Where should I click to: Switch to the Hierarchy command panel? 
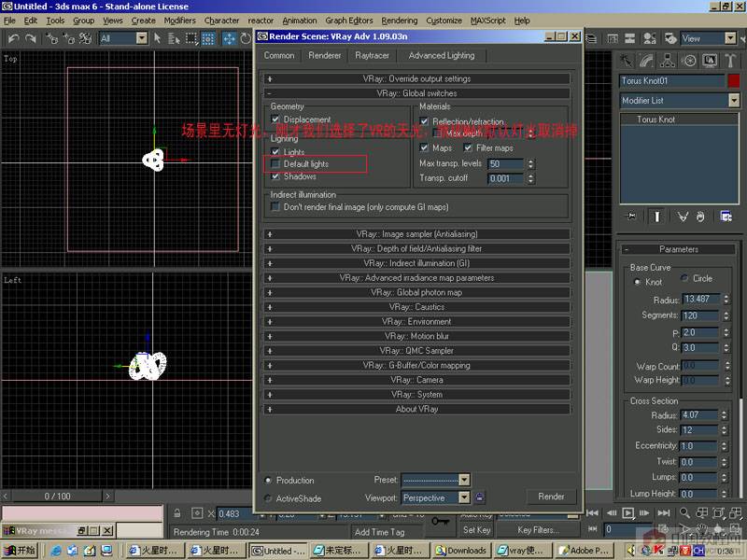click(668, 61)
